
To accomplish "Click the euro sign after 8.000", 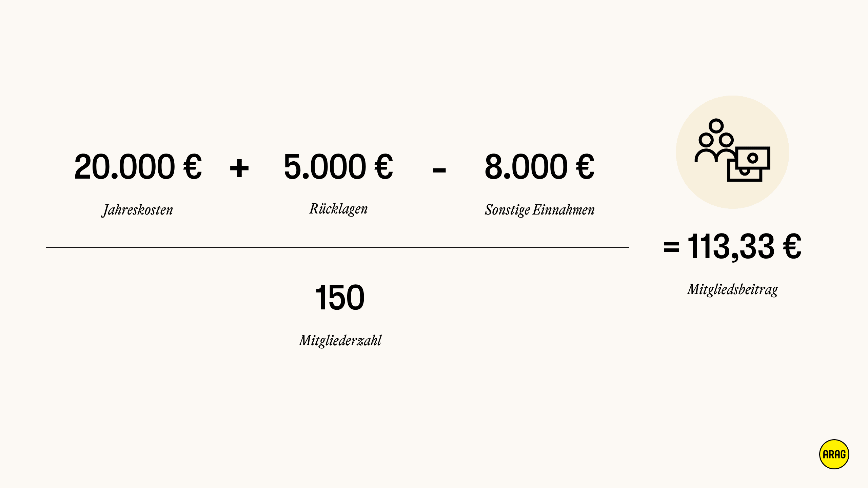I will [585, 166].
